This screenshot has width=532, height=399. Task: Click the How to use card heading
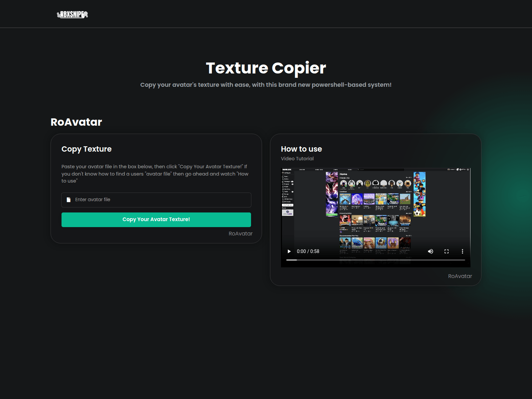point(301,149)
